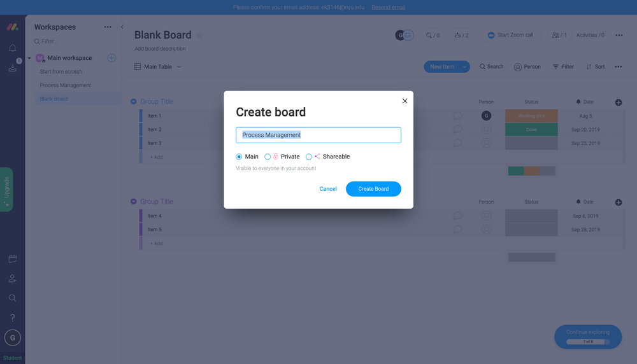The image size is (637, 364).
Task: Add column to first group
Action: (619, 102)
